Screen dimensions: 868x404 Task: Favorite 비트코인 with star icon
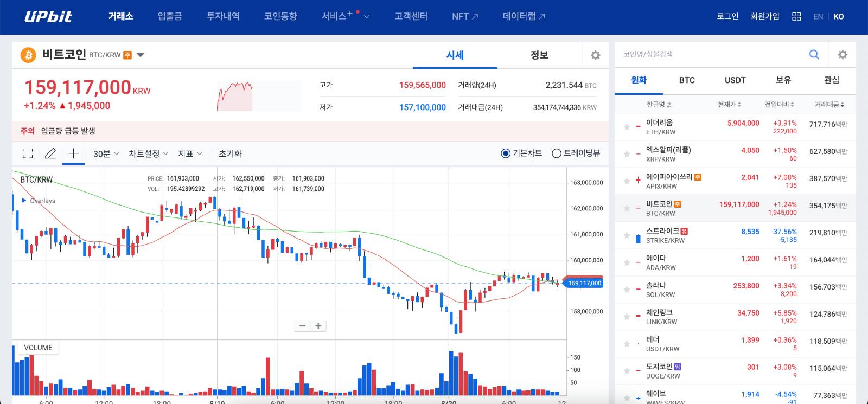(x=627, y=208)
